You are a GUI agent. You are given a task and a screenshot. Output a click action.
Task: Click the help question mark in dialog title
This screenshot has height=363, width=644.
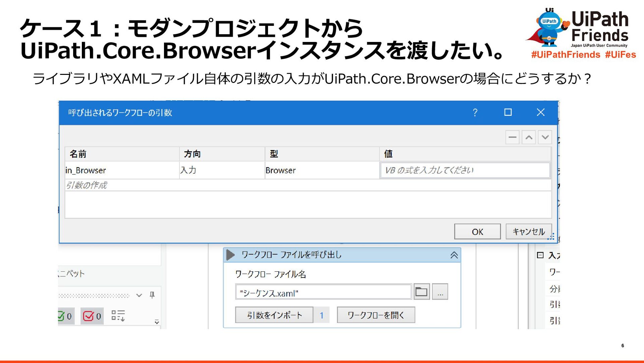pos(475,112)
